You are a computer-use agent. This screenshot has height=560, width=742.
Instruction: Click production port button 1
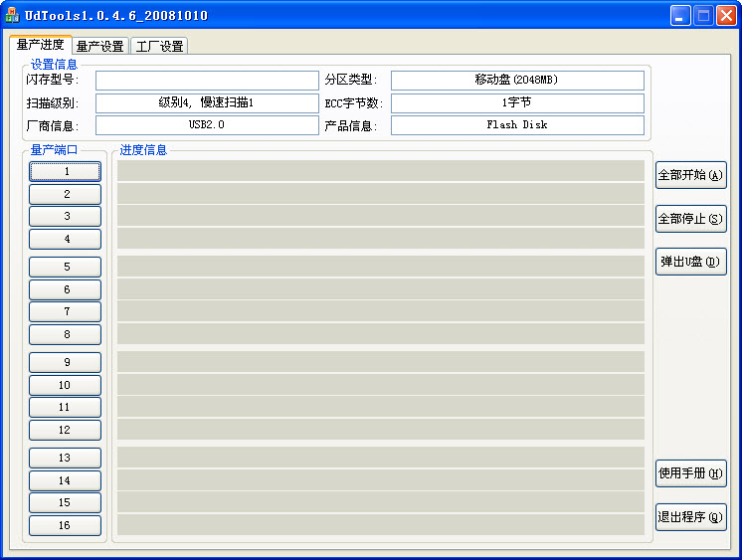click(66, 171)
